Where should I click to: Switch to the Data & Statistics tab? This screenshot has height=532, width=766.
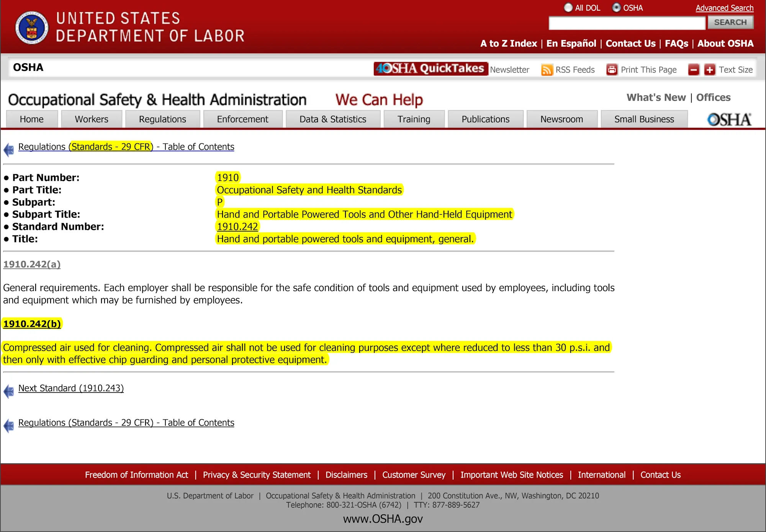332,119
